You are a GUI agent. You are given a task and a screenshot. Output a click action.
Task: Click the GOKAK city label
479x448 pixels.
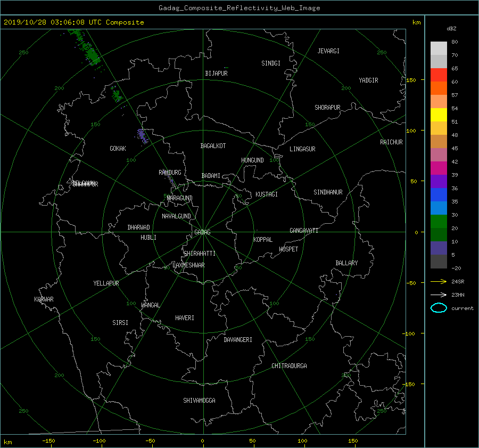pos(118,148)
